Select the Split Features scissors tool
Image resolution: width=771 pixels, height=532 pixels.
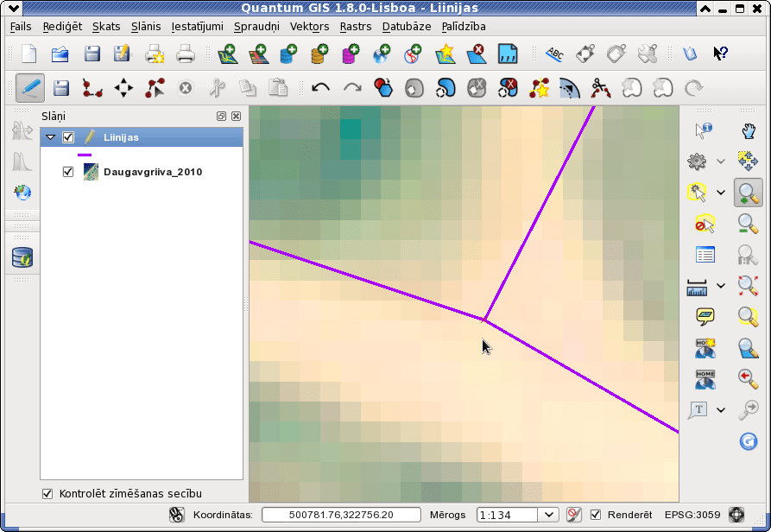coord(600,88)
